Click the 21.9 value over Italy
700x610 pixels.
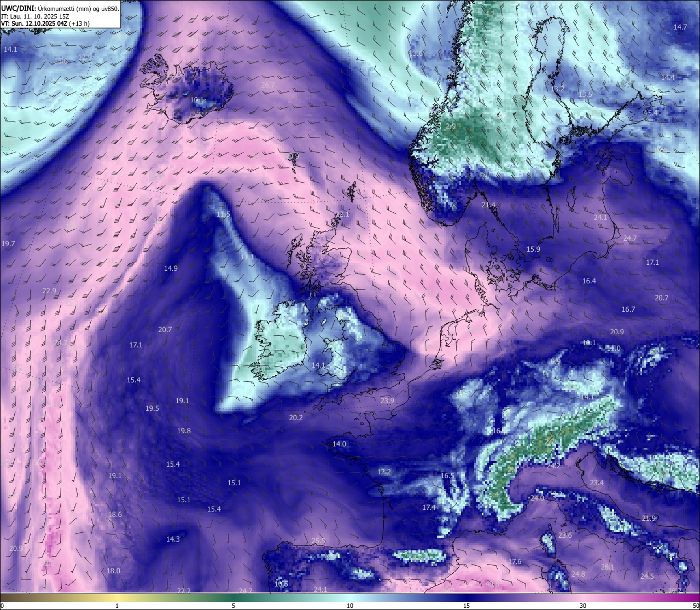(x=649, y=518)
